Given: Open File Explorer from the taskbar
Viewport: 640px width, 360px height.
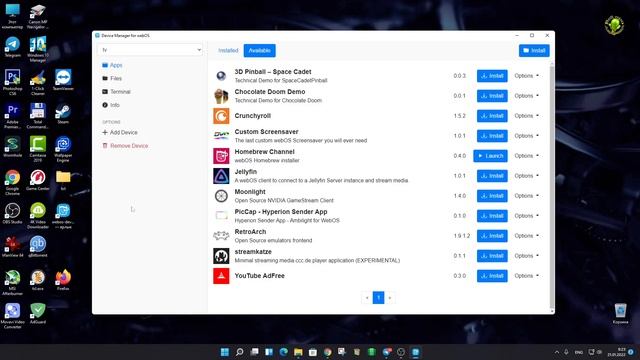Looking at the screenshot, I should click(x=298, y=352).
